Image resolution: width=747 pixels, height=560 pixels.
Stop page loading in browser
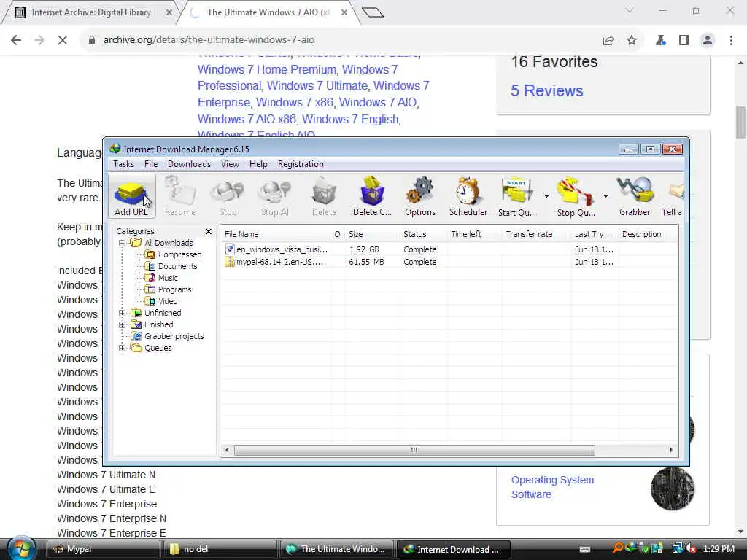(63, 40)
